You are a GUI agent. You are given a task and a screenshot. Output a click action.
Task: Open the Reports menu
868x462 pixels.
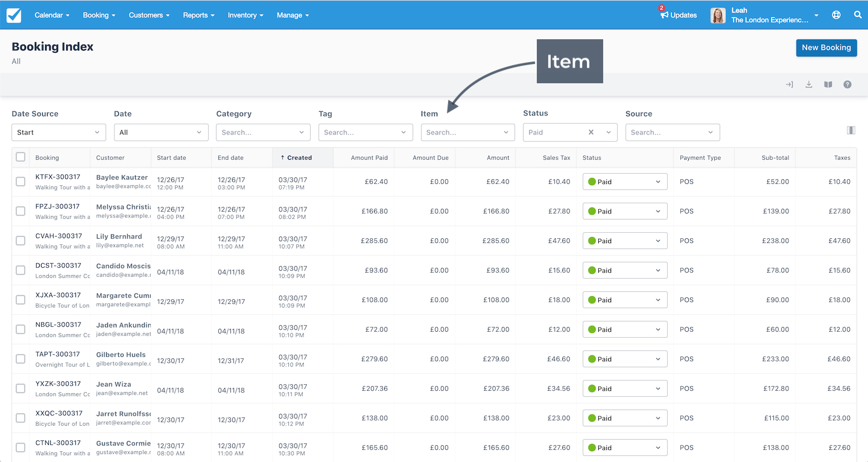click(198, 15)
